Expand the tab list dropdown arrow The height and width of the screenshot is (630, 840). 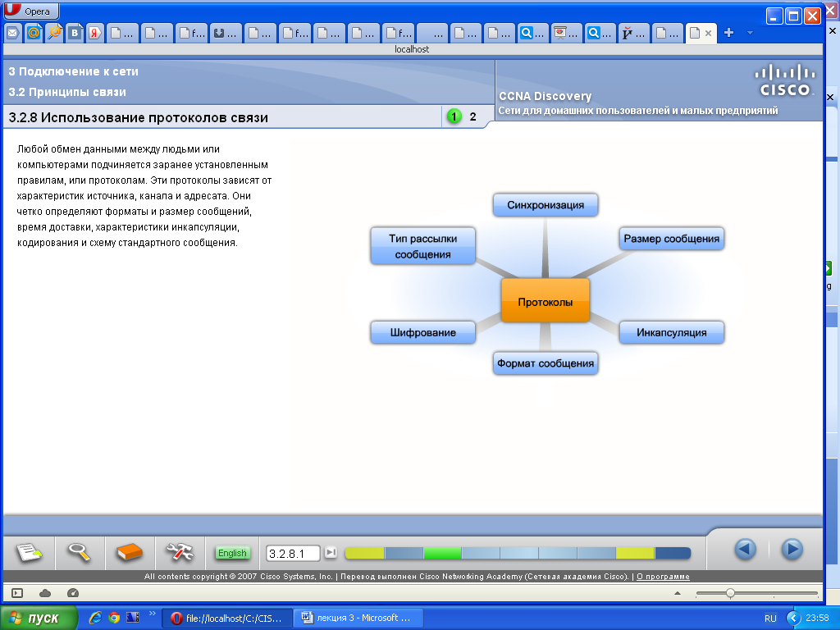(750, 33)
